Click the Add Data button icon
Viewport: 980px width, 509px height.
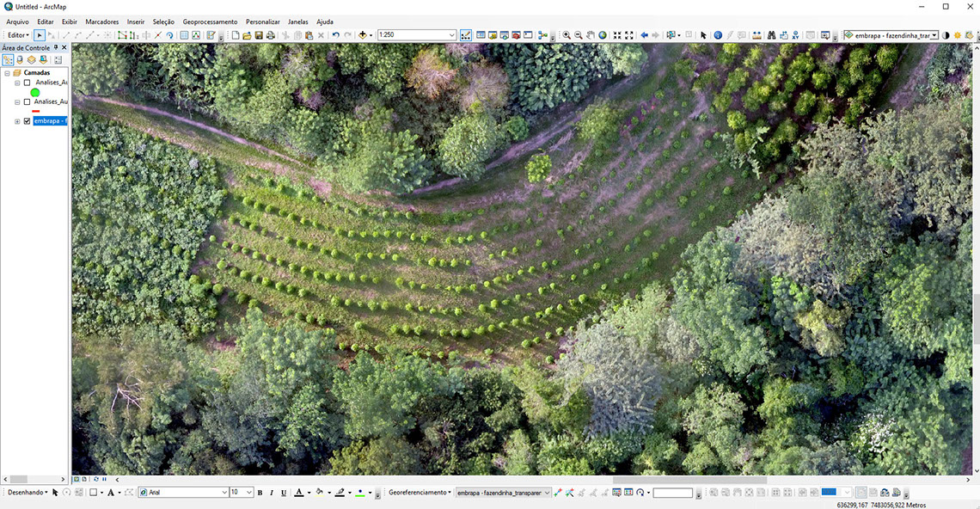(x=362, y=35)
